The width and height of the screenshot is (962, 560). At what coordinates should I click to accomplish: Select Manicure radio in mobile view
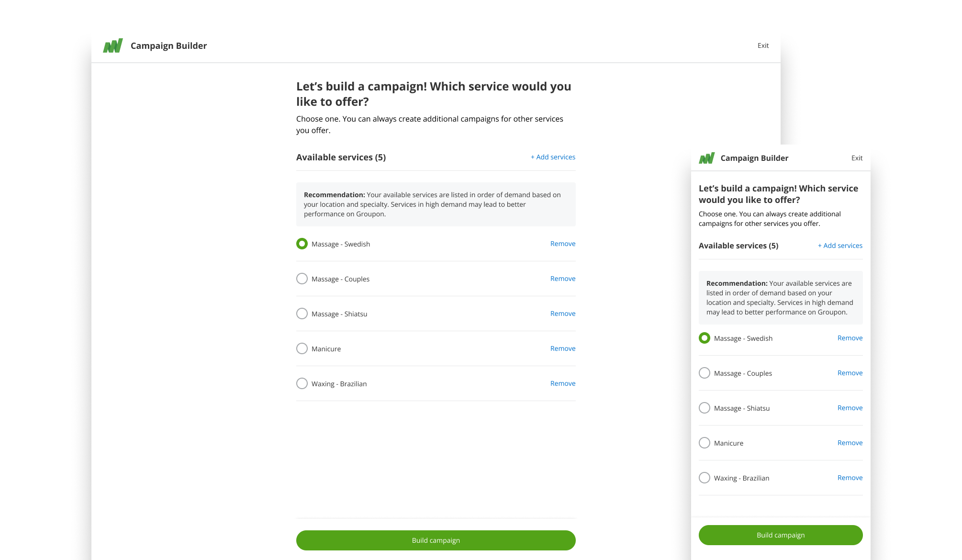coord(705,443)
